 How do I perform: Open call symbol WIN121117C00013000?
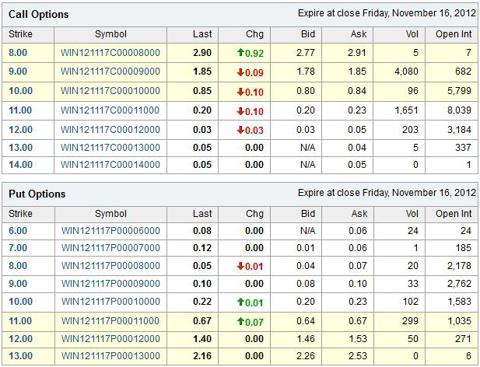tap(110, 147)
